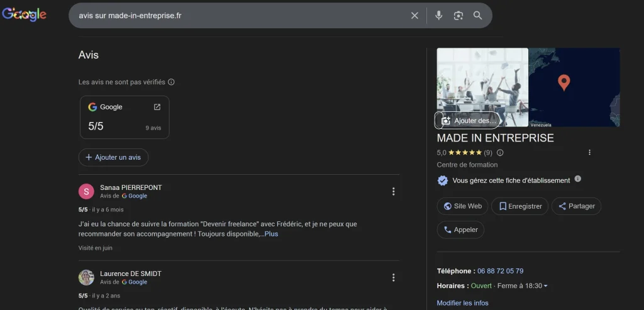Click Google source link under Laurence DE SMIDT
Viewport: 644px width, 310px height.
pyautogui.click(x=135, y=282)
